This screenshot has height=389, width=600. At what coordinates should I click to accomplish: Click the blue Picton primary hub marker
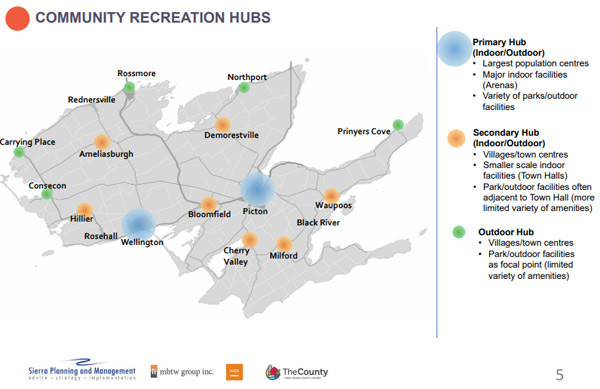coord(258,189)
